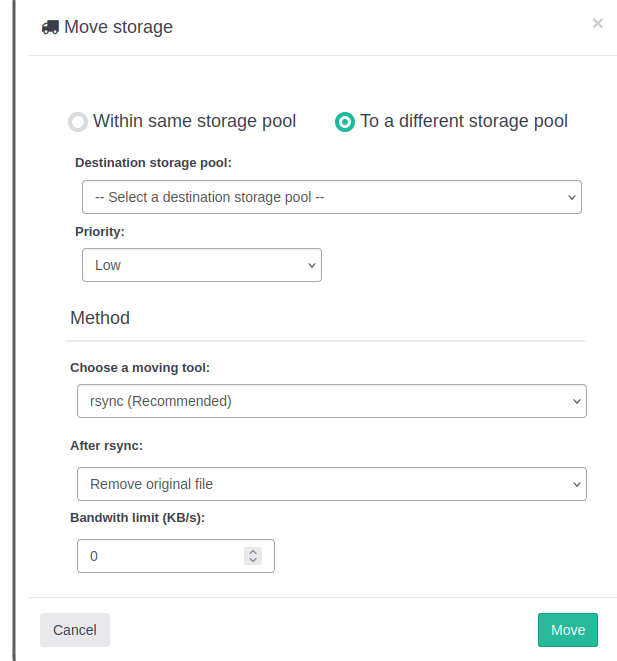Click the truck icon in the dialog header
This screenshot has width=617, height=661.
(x=50, y=28)
